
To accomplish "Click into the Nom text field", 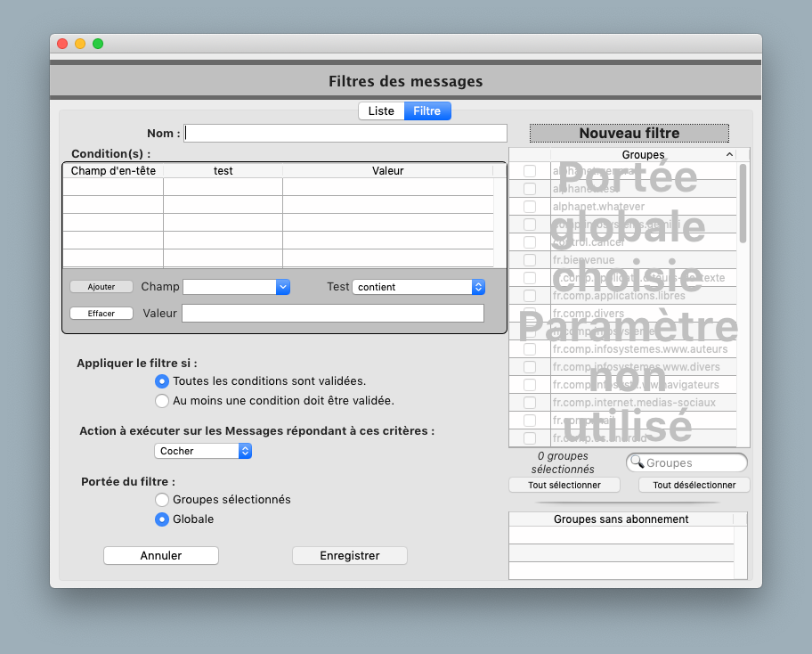I will coord(345,134).
